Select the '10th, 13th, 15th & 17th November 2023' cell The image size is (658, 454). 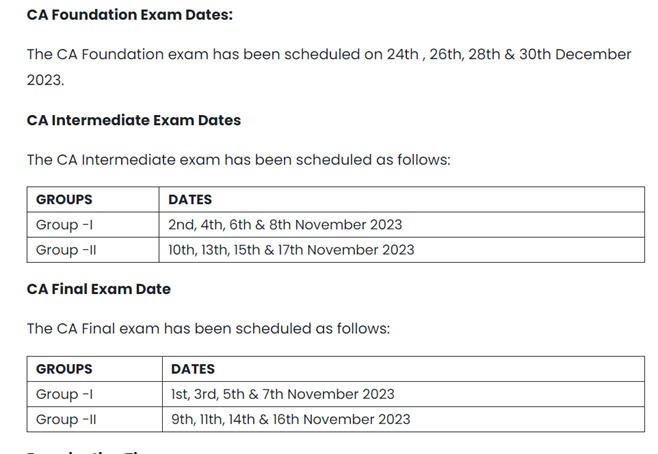291,250
